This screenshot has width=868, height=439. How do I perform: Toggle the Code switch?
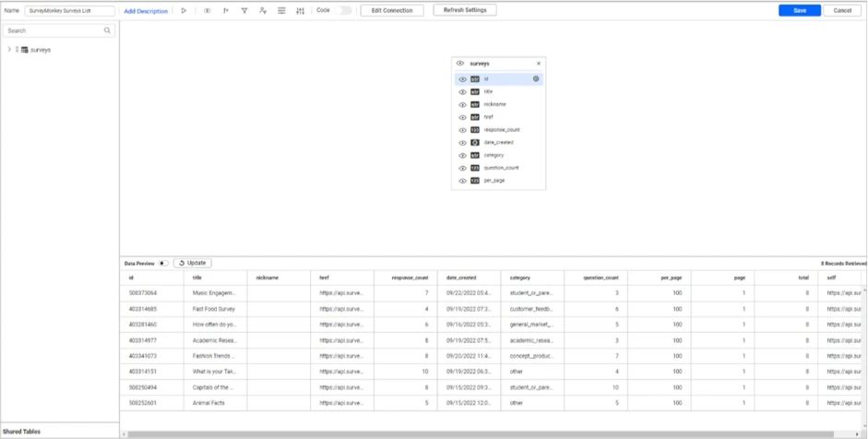(x=342, y=10)
